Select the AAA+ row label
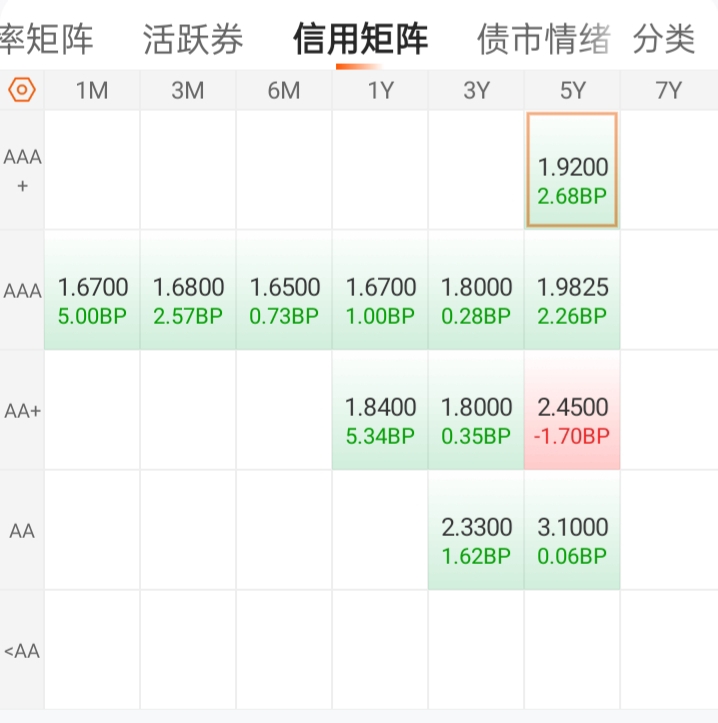 [x=22, y=171]
